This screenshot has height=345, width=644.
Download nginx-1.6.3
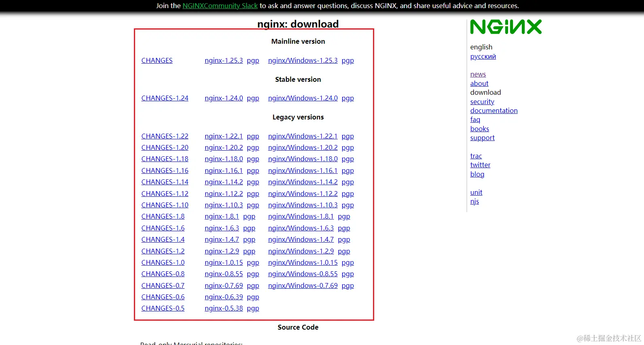[222, 228]
